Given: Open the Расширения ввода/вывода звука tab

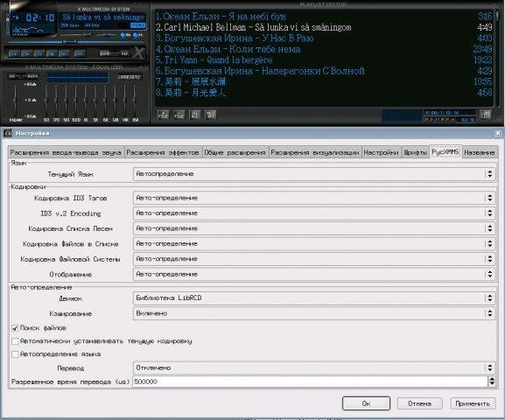Looking at the screenshot, I should click(x=66, y=152).
